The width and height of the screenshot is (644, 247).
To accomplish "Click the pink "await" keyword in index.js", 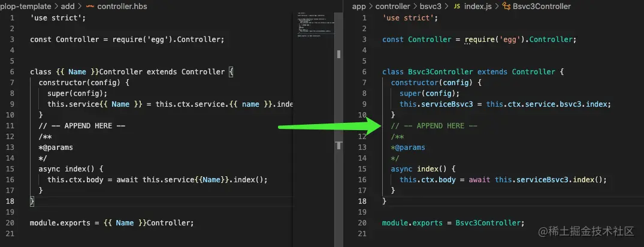I will (479, 180).
